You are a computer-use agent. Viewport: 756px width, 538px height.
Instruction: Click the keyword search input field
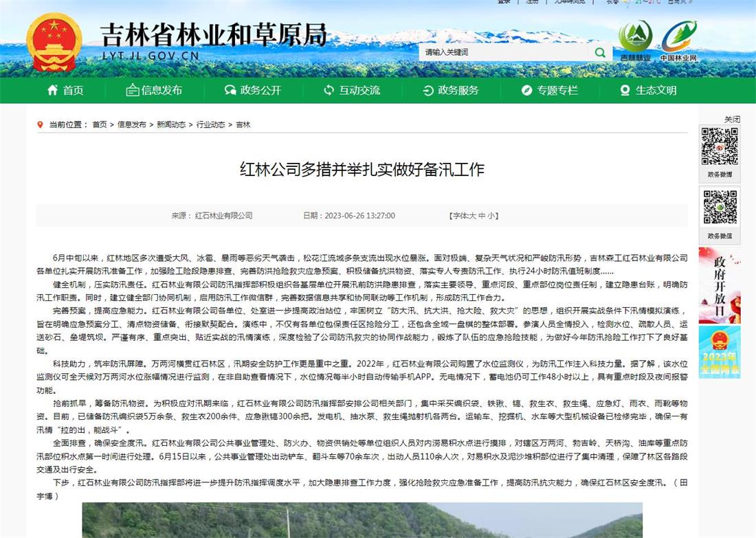(505, 52)
